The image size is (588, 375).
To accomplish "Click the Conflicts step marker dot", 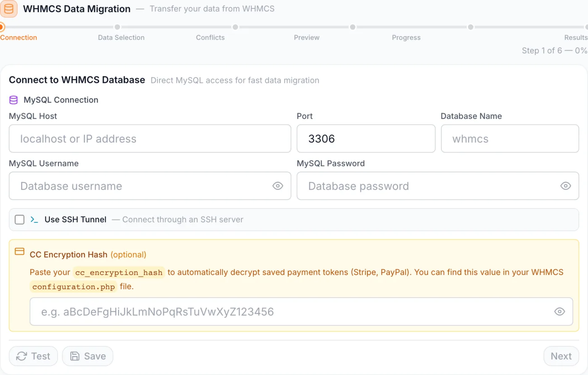I will pos(235,27).
